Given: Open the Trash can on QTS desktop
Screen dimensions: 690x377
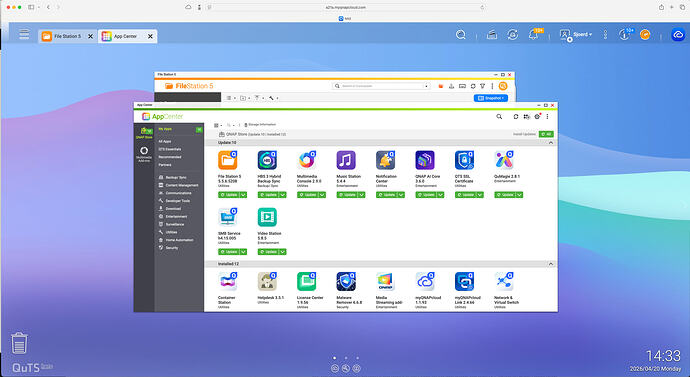Looking at the screenshot, I should [19, 343].
